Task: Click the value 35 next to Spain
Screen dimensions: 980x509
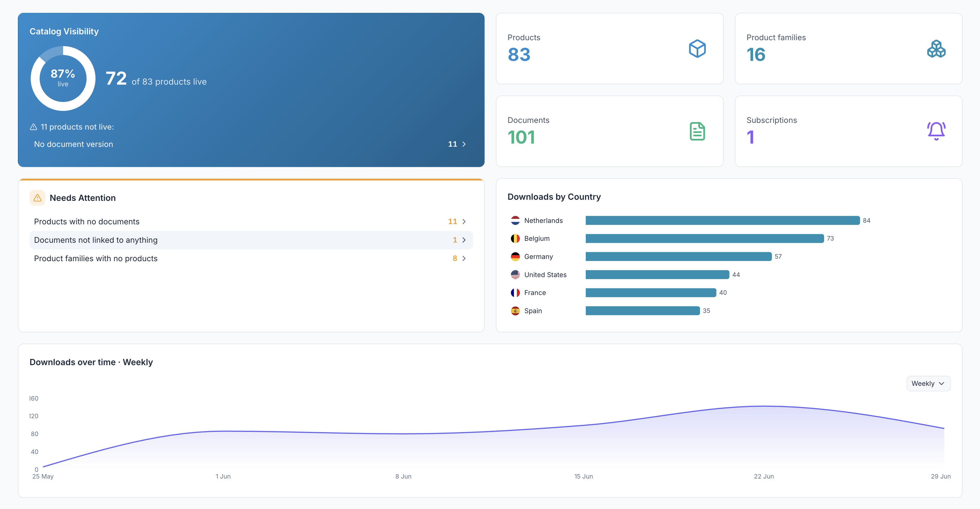Action: pos(706,311)
